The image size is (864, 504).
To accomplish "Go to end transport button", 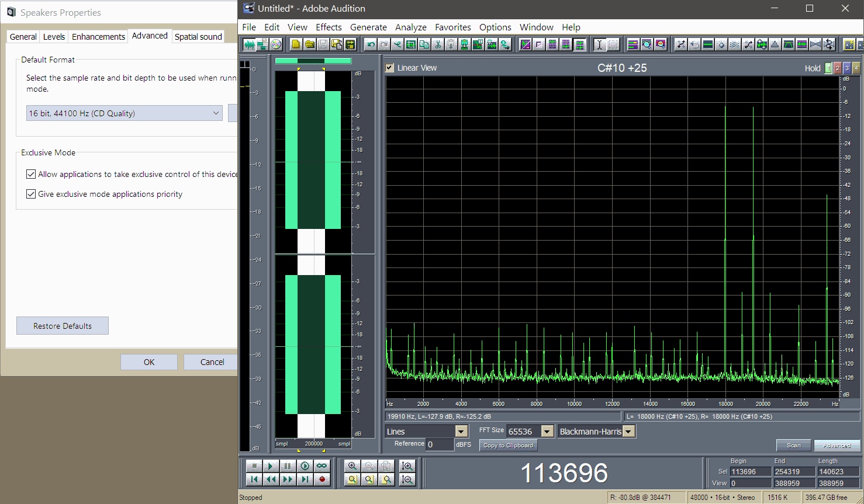I will [305, 479].
